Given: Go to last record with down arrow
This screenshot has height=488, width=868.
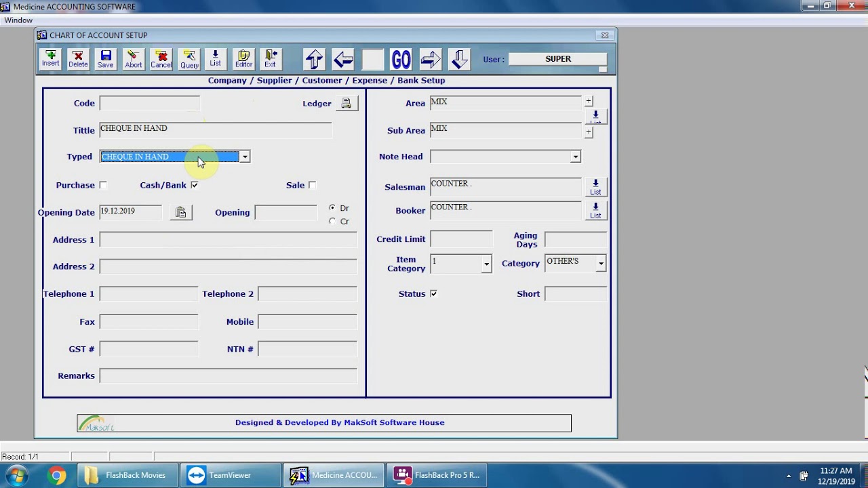Looking at the screenshot, I should [459, 60].
